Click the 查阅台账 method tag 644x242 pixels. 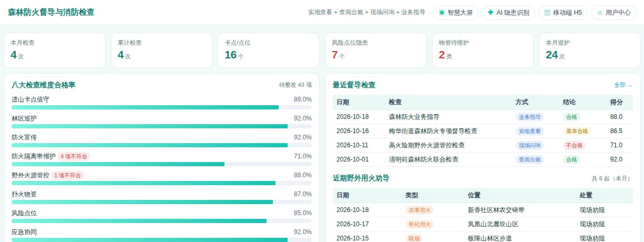pos(530,159)
